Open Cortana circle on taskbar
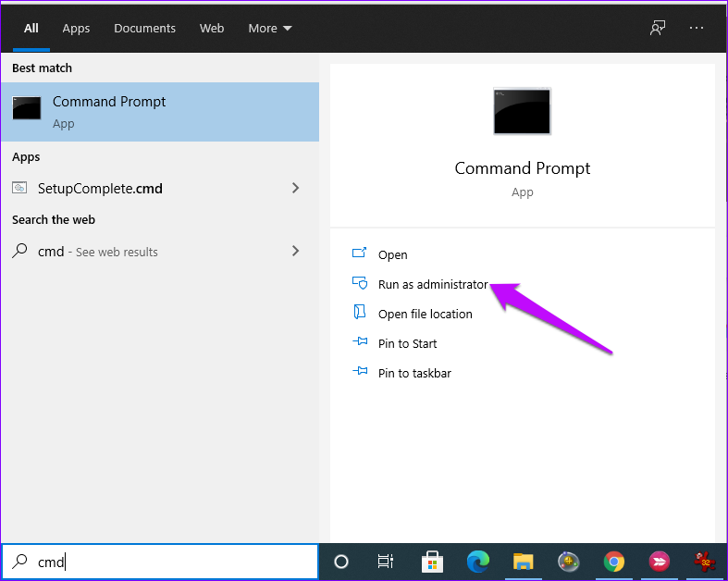Screen dimensions: 728x581 tap(341, 562)
